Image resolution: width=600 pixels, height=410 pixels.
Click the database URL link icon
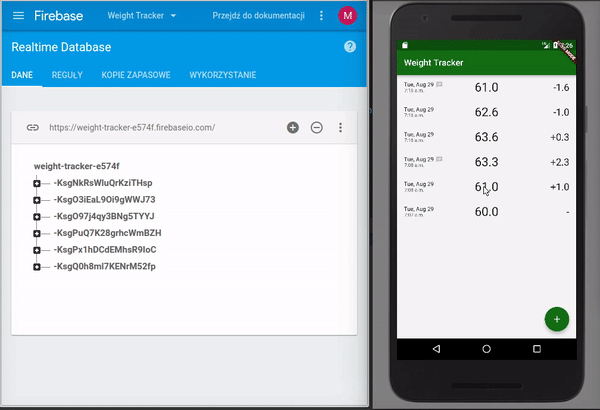click(33, 127)
